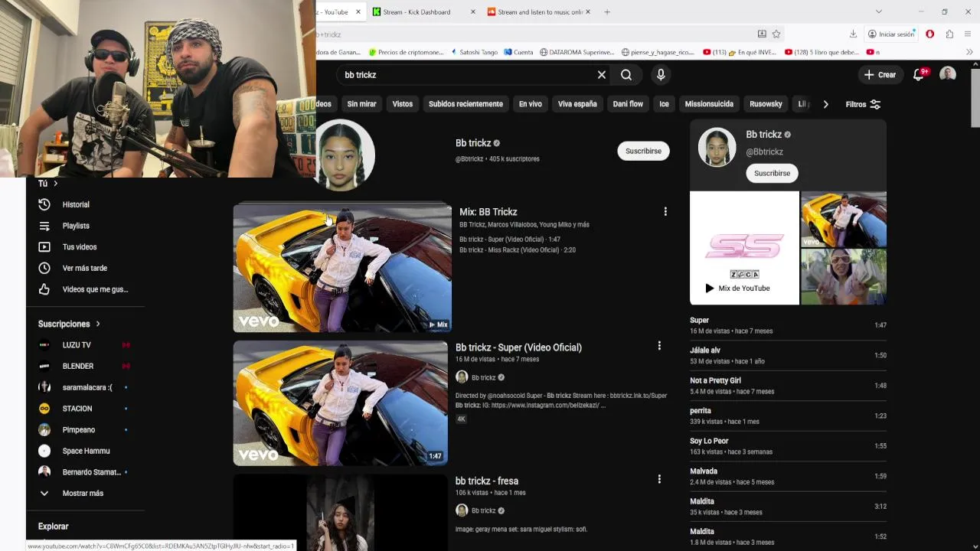980x551 pixels.
Task: Clear the YouTube search box with X
Action: point(602,75)
